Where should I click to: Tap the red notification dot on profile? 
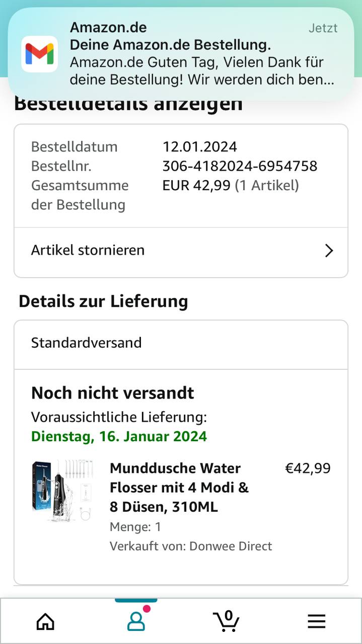pyautogui.click(x=147, y=609)
